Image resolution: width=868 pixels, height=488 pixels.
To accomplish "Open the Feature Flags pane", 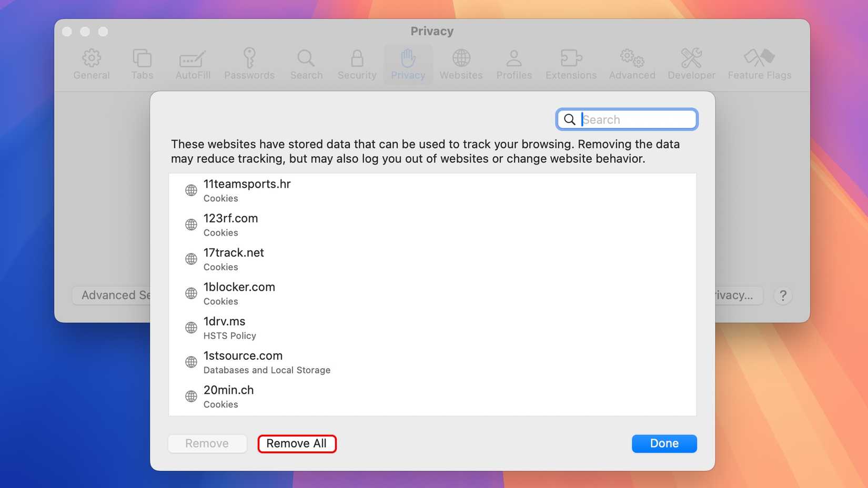I will point(759,63).
